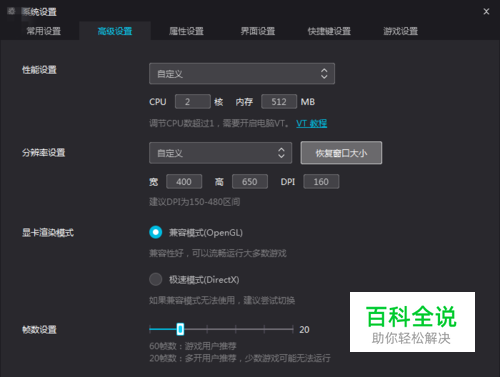The image size is (500, 377).
Task: Select 兼容模式(OpenGL) radio button
Action: [x=156, y=232]
